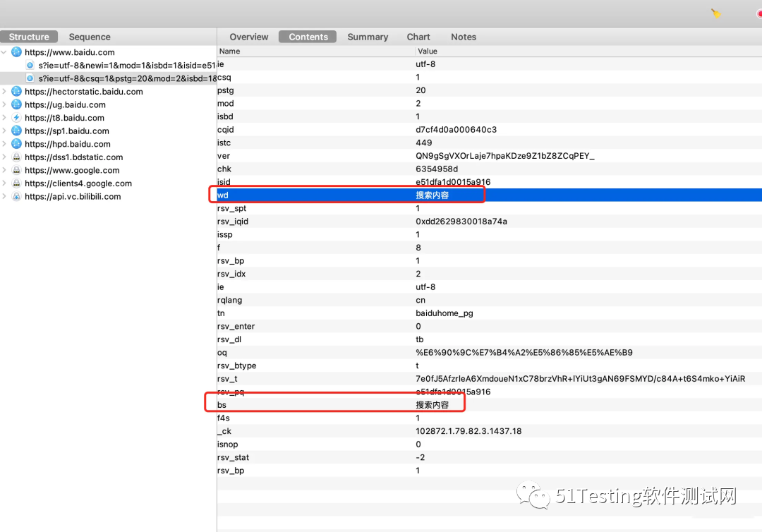The width and height of the screenshot is (762, 532).
Task: Click icon of the csq=1 request
Action: coord(30,78)
